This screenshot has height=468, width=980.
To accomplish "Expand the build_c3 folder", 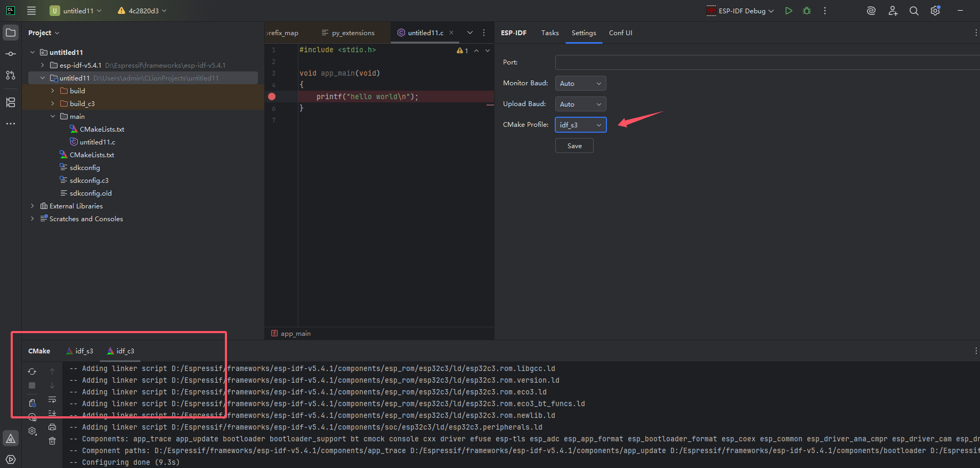I will [53, 103].
